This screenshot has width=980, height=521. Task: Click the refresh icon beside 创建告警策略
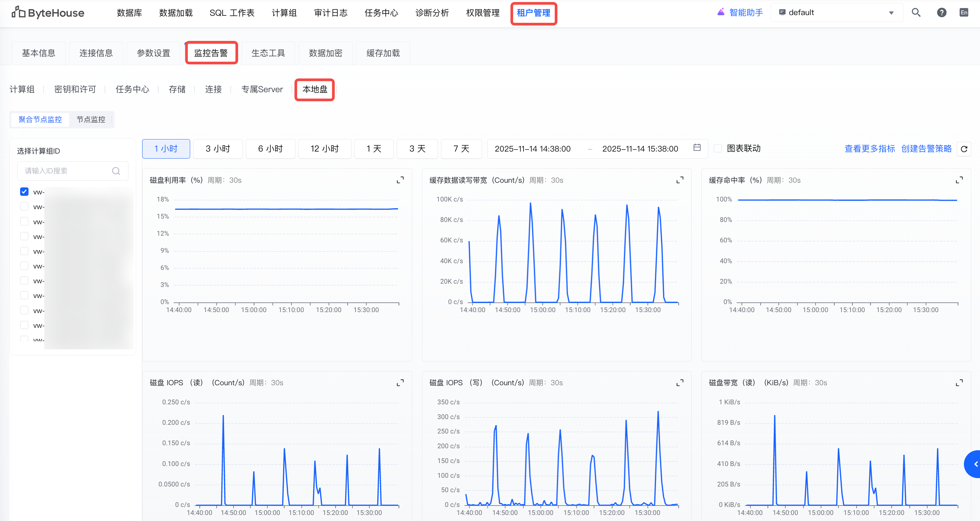(x=964, y=149)
